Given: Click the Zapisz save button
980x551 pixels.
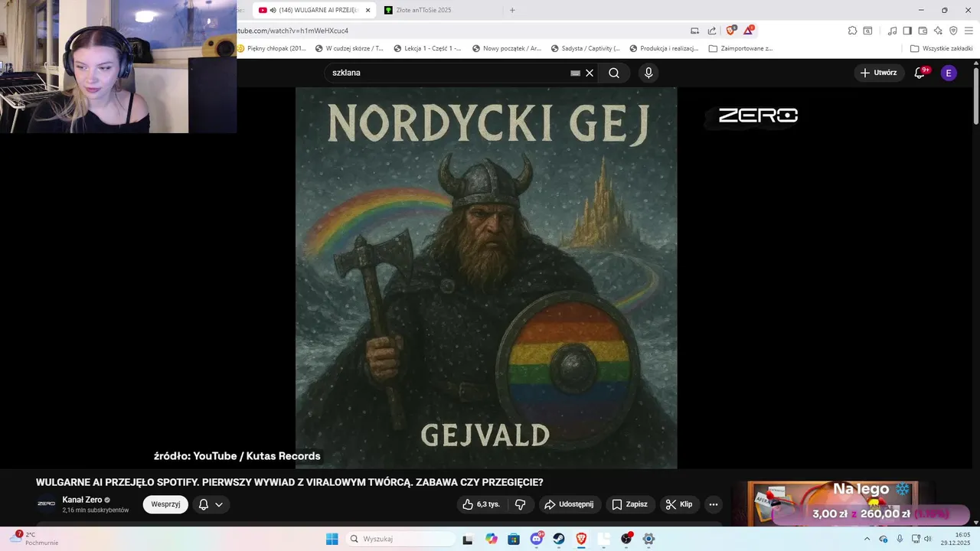Looking at the screenshot, I should 630,504.
